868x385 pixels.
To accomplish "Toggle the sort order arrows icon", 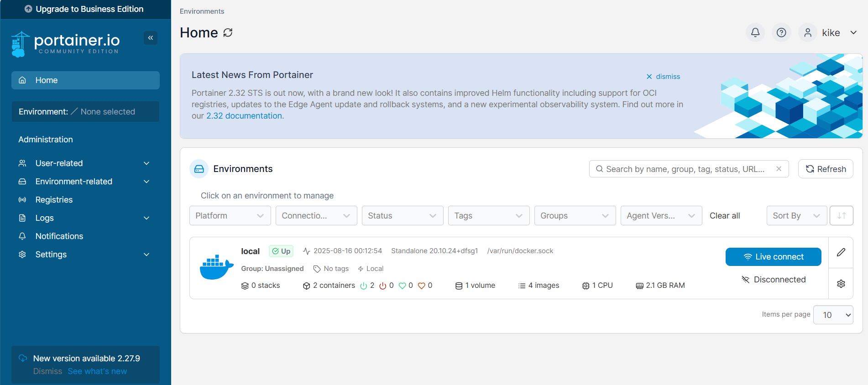I will pyautogui.click(x=842, y=216).
